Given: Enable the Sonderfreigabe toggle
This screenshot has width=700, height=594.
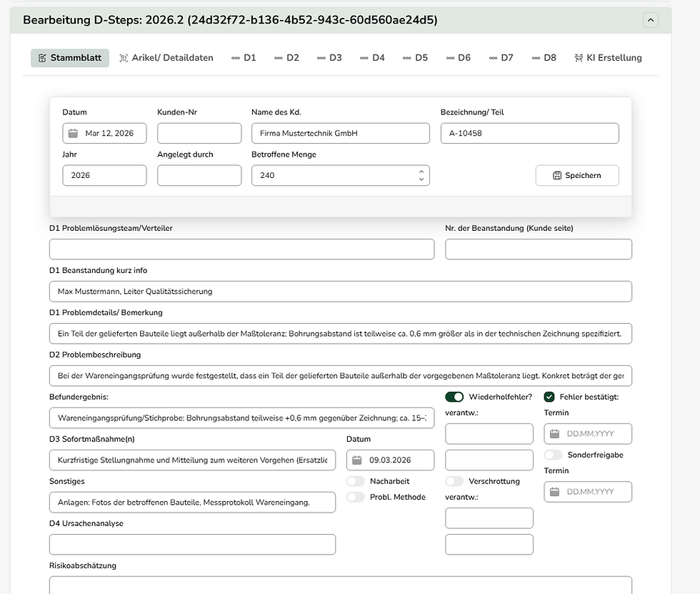Looking at the screenshot, I should tap(553, 455).
